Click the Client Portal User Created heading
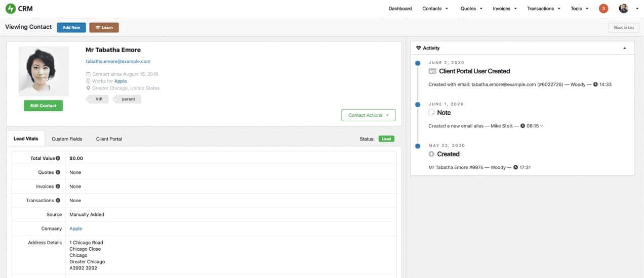This screenshot has width=644, height=278. point(474,71)
